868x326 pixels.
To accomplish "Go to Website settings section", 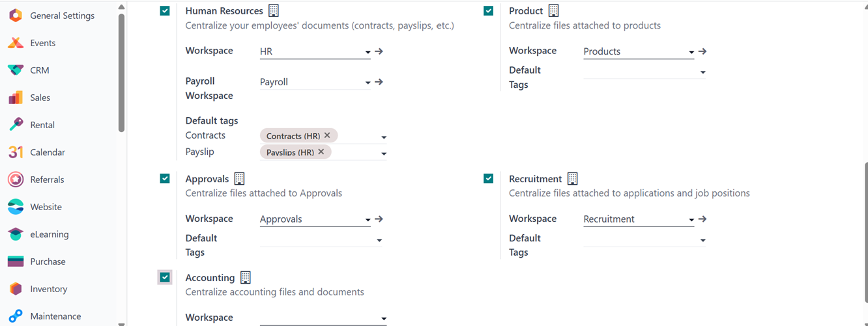I will click(x=46, y=207).
